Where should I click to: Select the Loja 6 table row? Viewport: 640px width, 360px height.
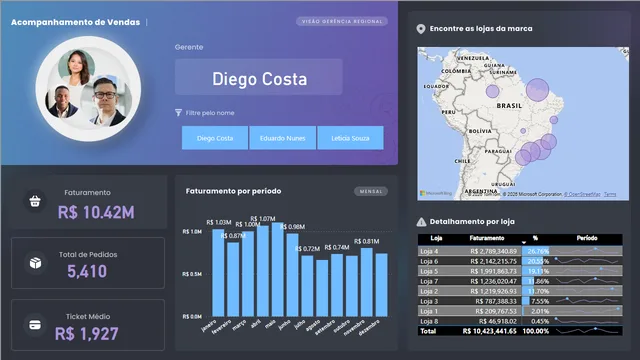[520, 261]
